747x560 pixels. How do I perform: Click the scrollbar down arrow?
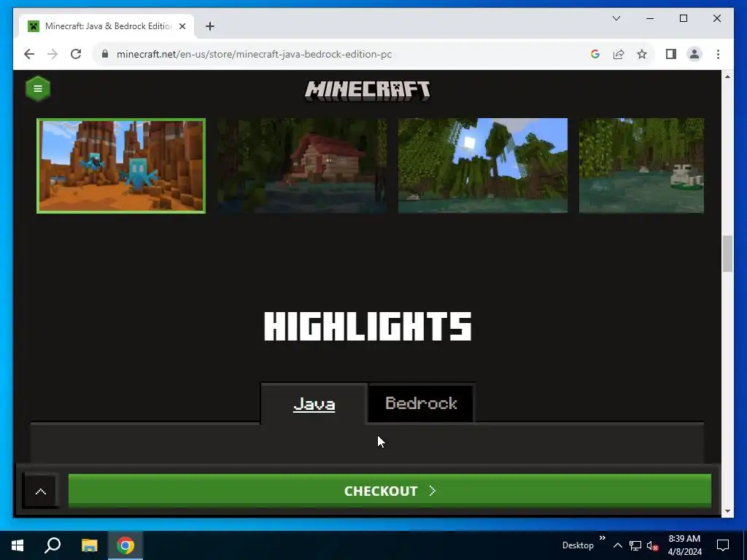pos(727,511)
